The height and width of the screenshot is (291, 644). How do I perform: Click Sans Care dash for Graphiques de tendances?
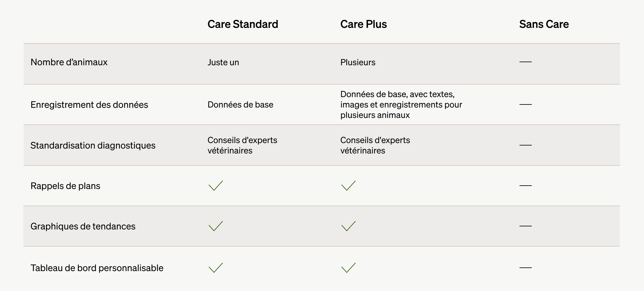pos(525,226)
